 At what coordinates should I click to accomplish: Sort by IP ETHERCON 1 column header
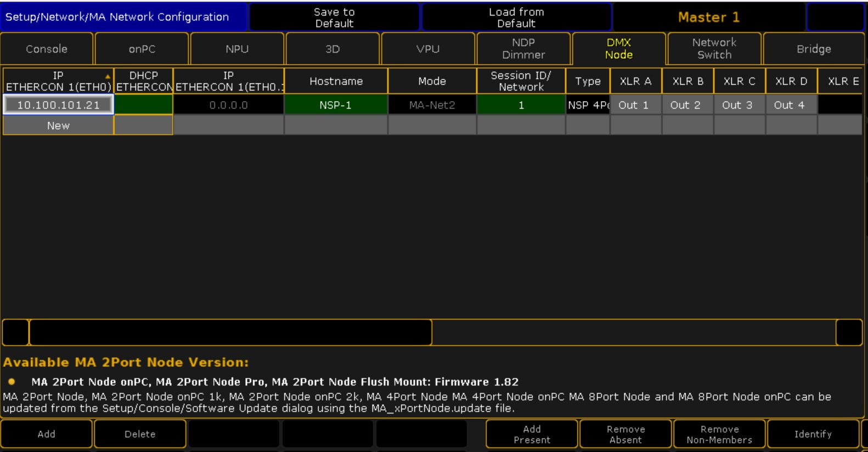[x=58, y=81]
